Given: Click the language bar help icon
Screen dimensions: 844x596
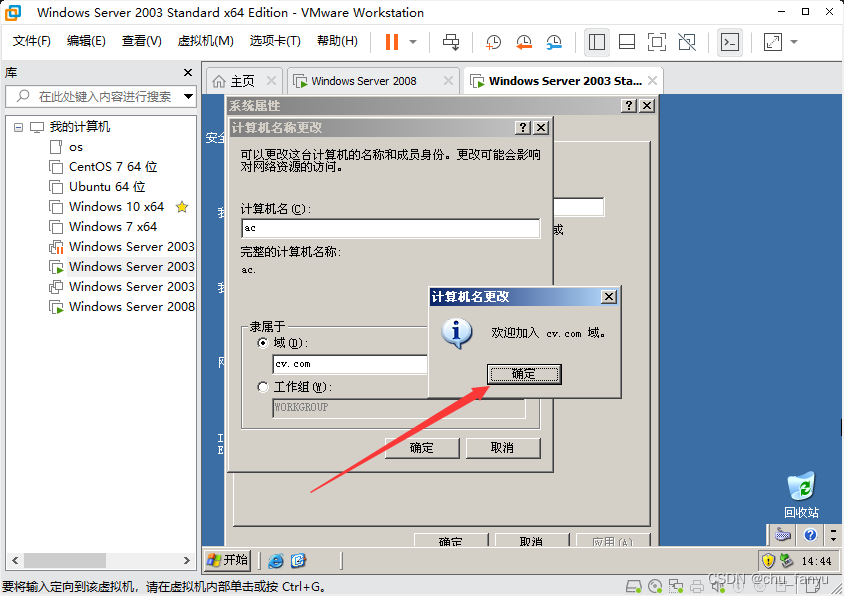Looking at the screenshot, I should [810, 535].
